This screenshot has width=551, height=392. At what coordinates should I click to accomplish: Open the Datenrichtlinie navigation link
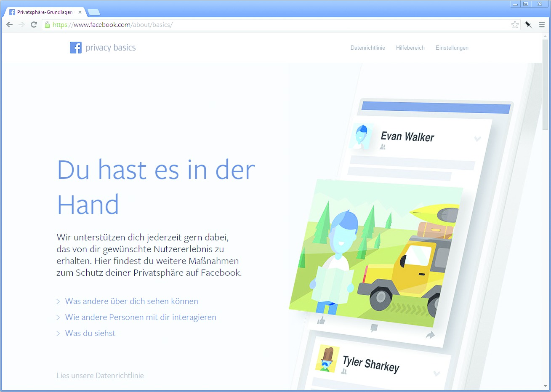(368, 48)
